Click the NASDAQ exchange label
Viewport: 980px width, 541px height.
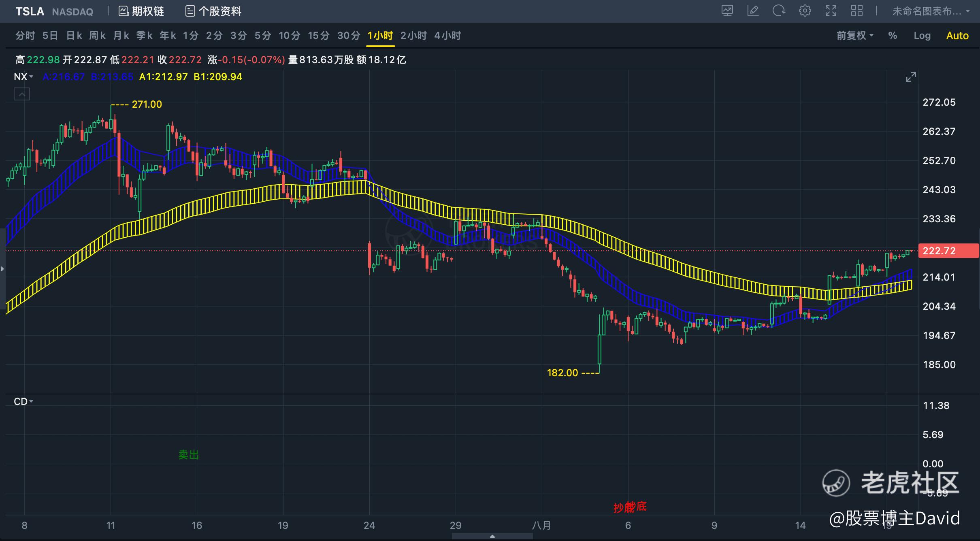click(72, 12)
